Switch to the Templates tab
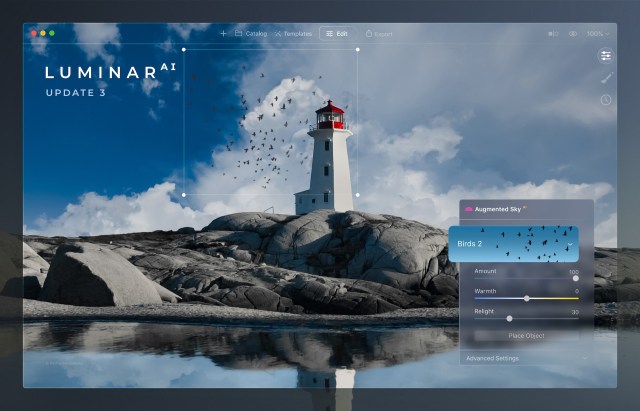 [291, 33]
